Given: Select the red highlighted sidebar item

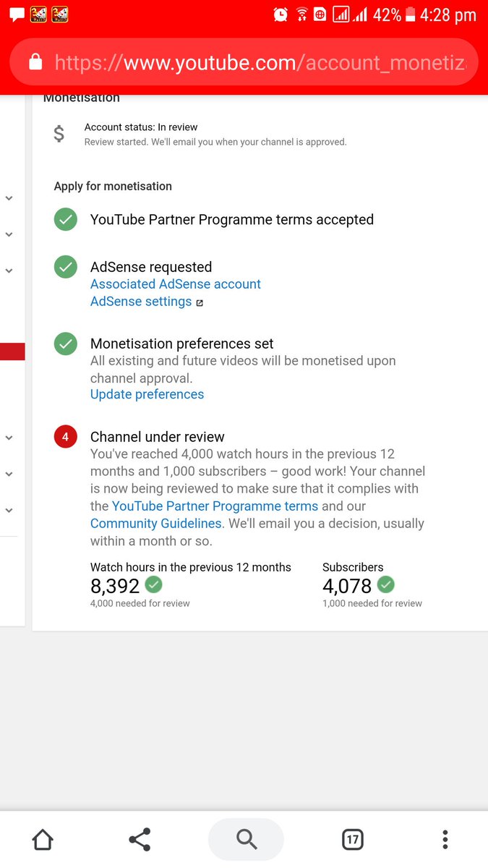Looking at the screenshot, I should [x=12, y=352].
